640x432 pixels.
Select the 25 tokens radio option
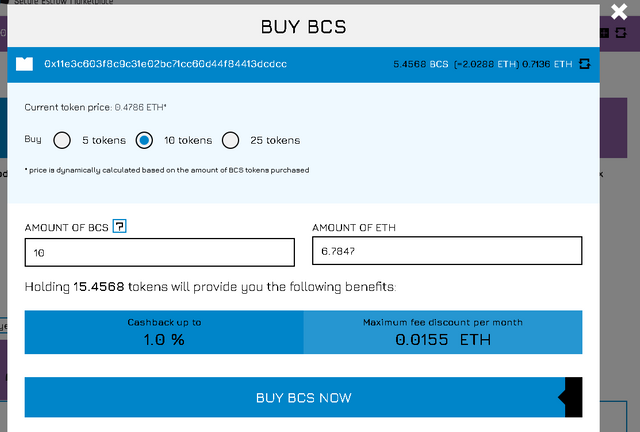(x=230, y=140)
